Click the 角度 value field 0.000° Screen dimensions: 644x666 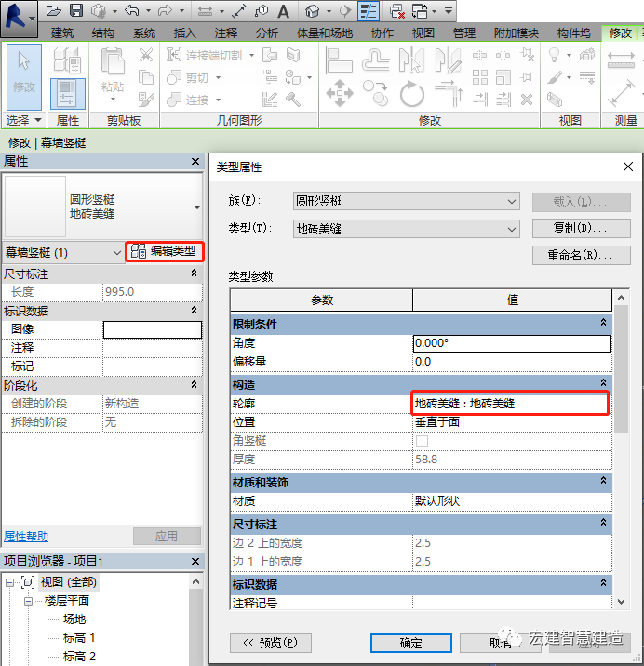[512, 343]
